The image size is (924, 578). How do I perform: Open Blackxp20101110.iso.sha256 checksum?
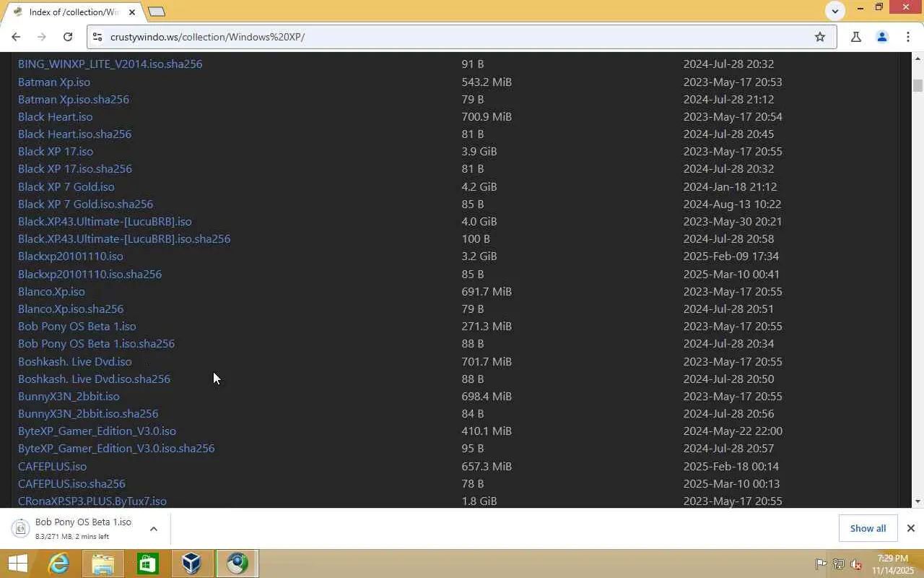(90, 274)
